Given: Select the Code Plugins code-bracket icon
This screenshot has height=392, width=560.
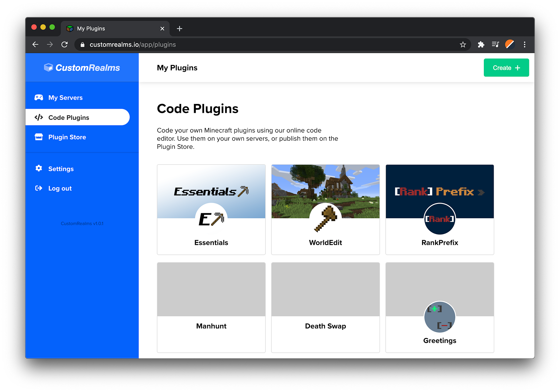Looking at the screenshot, I should click(39, 117).
